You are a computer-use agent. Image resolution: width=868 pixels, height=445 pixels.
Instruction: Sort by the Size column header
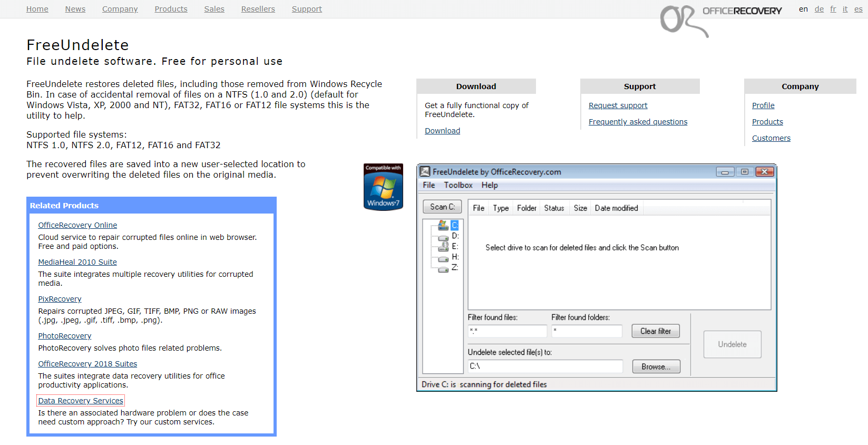(580, 208)
